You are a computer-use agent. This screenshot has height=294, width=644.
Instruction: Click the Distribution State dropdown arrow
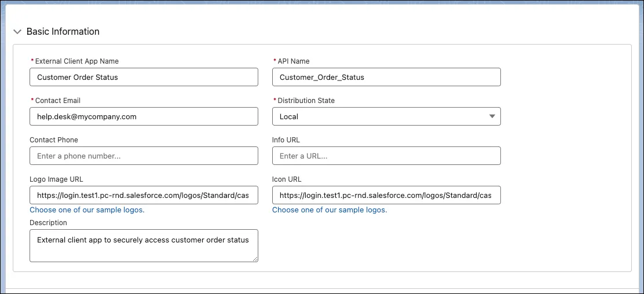(492, 116)
